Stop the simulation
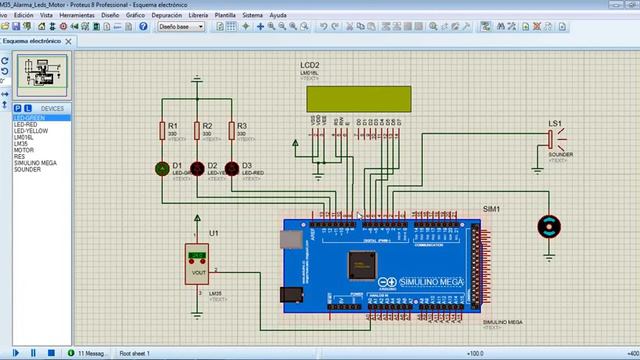640x360 pixels. 51,353
